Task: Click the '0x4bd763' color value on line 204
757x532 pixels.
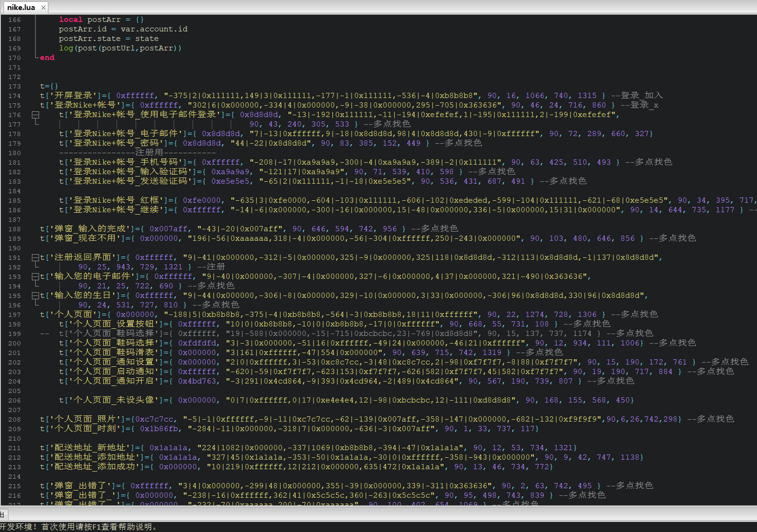Action: click(197, 381)
